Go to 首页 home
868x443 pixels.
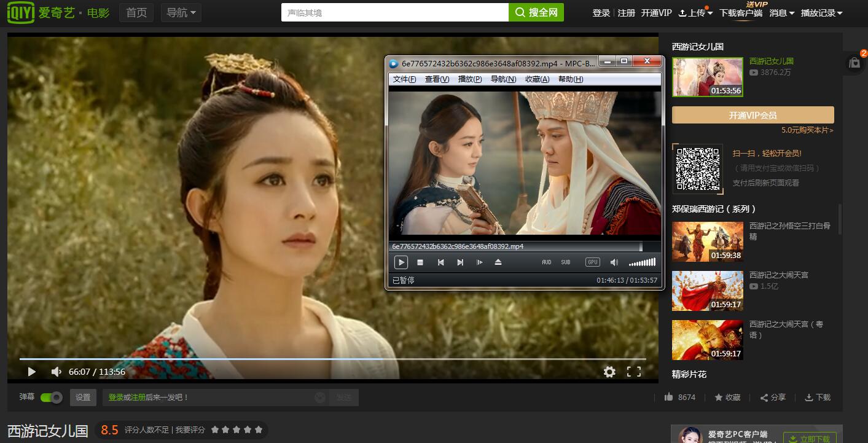[x=136, y=12]
